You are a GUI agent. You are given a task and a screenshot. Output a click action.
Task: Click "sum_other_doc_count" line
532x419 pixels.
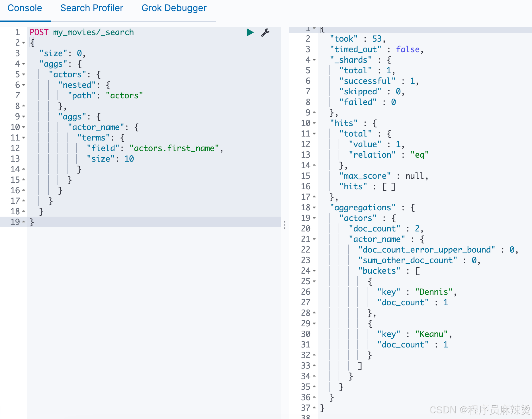(x=419, y=260)
